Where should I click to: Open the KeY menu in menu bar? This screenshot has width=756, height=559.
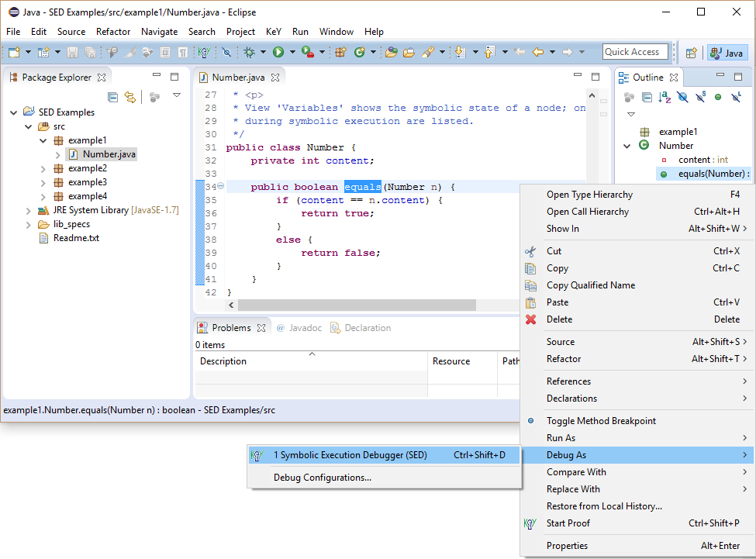[274, 32]
